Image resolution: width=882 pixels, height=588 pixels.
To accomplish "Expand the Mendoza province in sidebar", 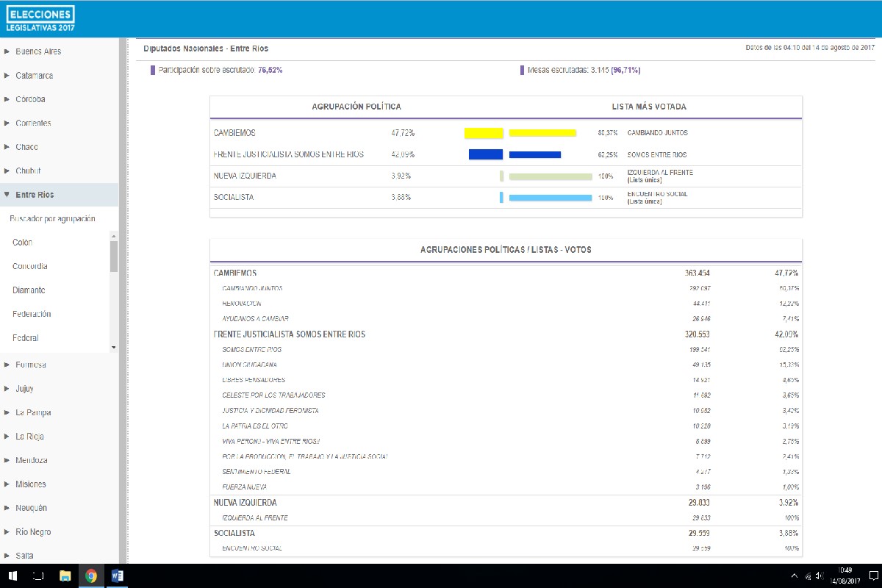I will [31, 460].
